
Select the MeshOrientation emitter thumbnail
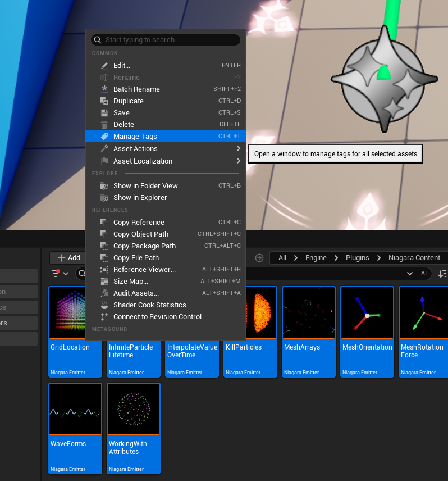coord(367,312)
